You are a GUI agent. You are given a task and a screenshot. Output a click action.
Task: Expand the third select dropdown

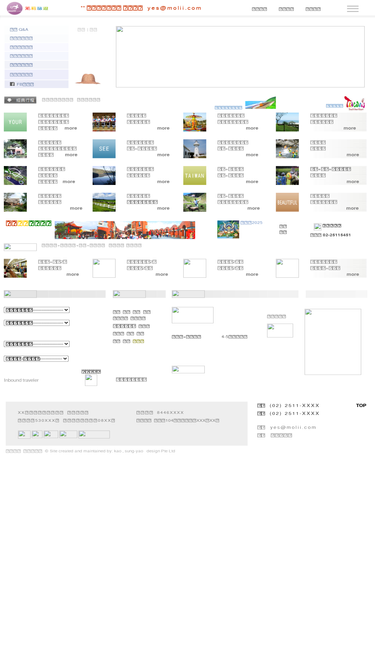(x=37, y=344)
